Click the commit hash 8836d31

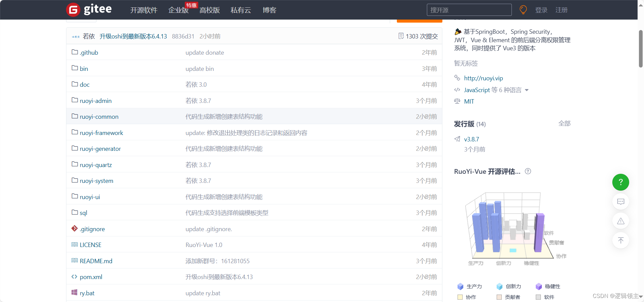point(183,36)
